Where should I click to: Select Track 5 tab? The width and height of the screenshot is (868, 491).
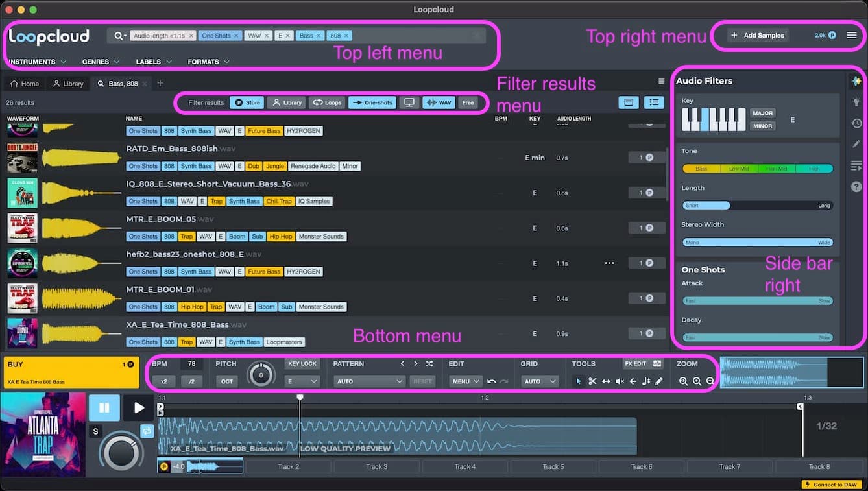click(x=553, y=466)
